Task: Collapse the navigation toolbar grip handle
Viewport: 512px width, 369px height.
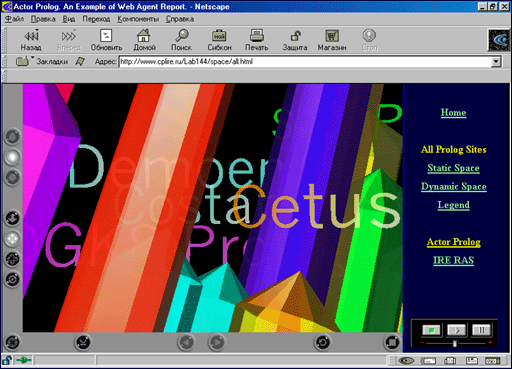Action: pos(4,40)
